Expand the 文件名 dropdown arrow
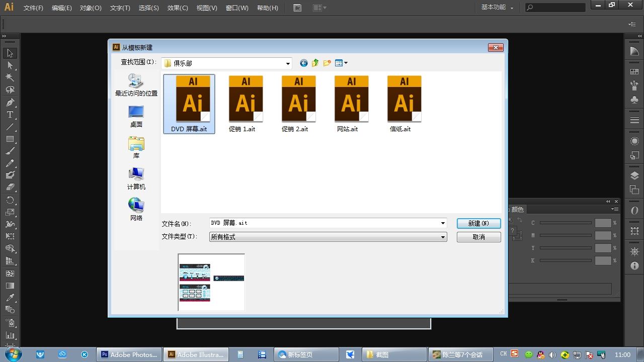 pos(443,223)
